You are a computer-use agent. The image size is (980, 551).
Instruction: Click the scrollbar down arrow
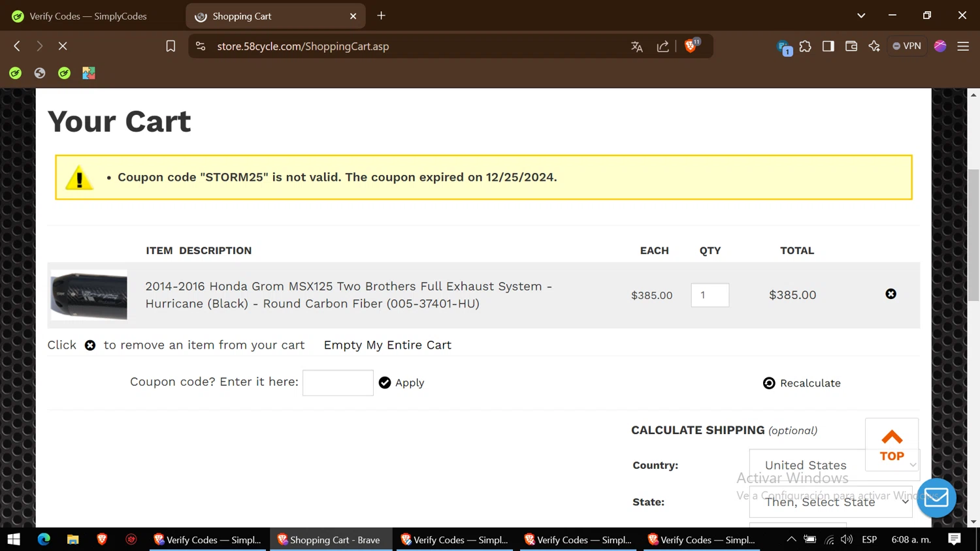[973, 522]
